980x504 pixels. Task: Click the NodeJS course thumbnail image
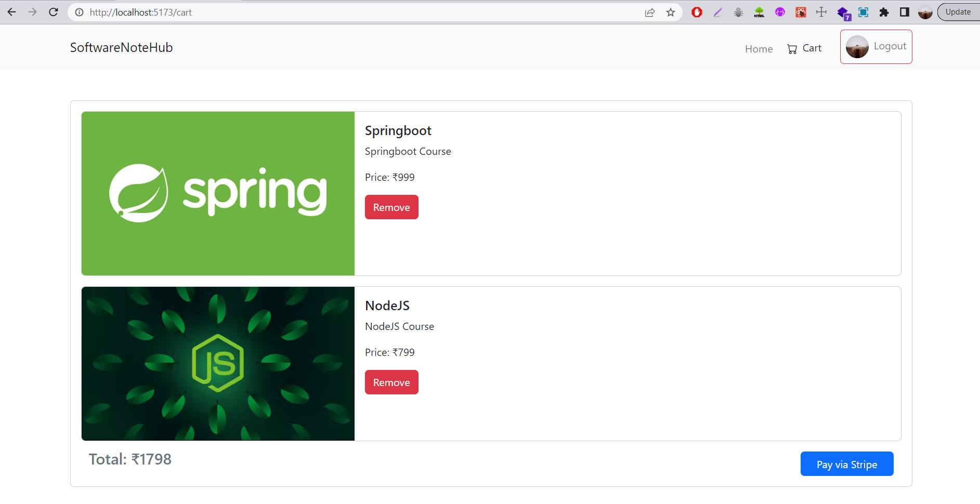point(218,364)
